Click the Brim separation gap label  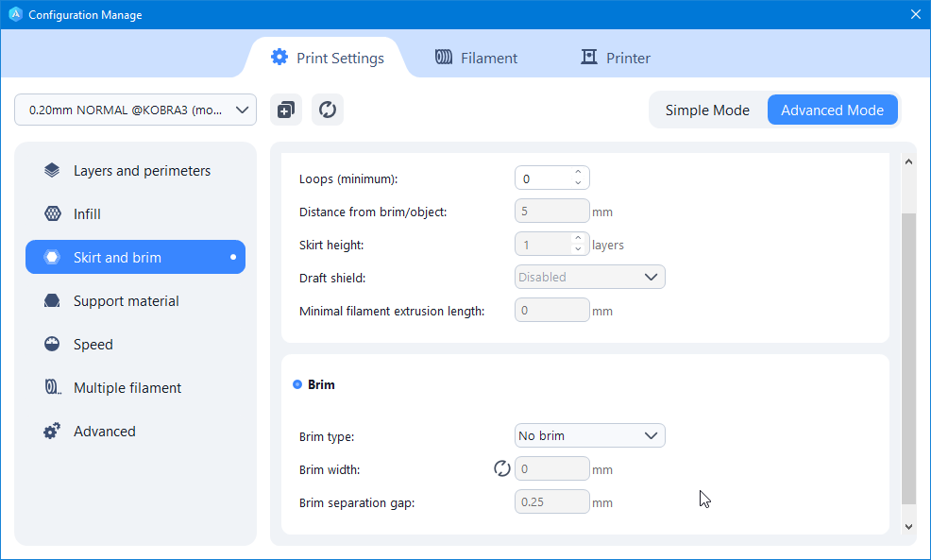tap(357, 503)
